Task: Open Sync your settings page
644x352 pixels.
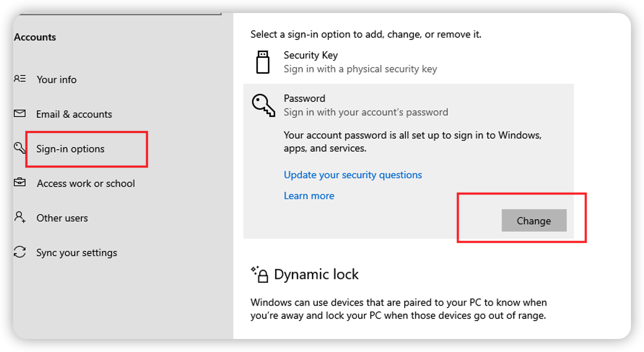Action: pos(77,253)
